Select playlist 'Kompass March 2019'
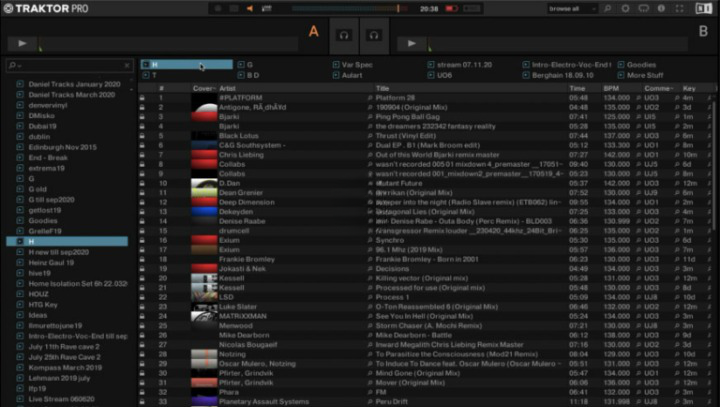The height and width of the screenshot is (407, 720). tap(65, 368)
